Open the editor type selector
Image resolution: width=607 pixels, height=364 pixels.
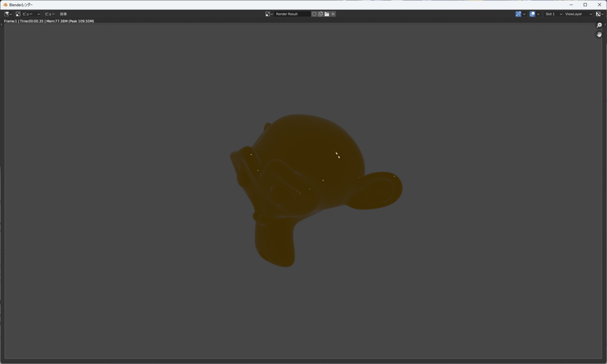8,14
